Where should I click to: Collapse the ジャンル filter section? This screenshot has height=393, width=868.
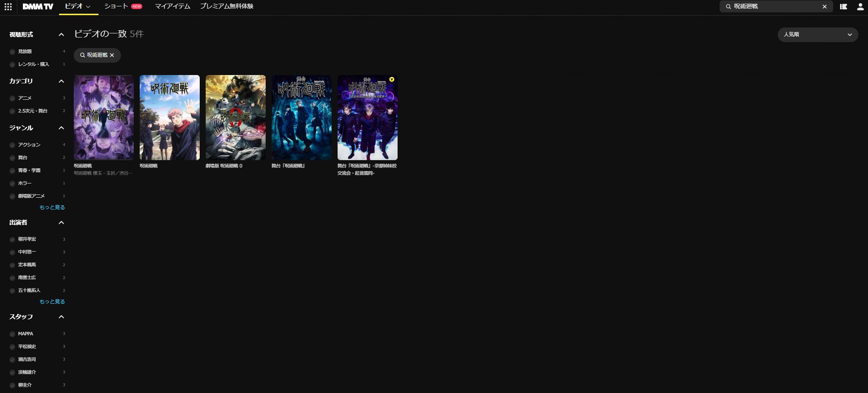click(61, 128)
